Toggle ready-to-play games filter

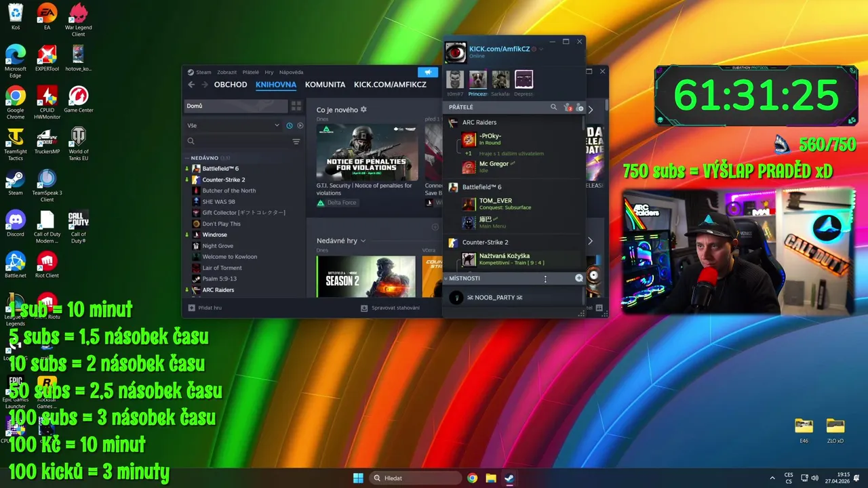[300, 125]
